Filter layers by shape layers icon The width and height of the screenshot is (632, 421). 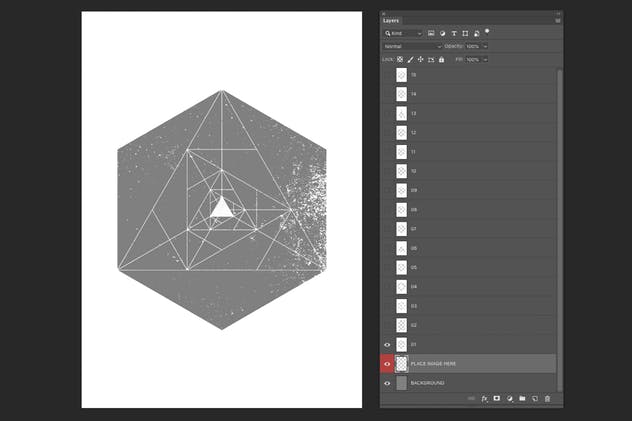pos(465,33)
